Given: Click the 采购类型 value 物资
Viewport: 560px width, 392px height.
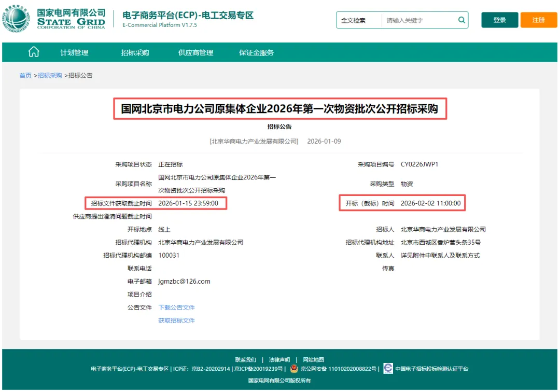Looking at the screenshot, I should point(407,184).
